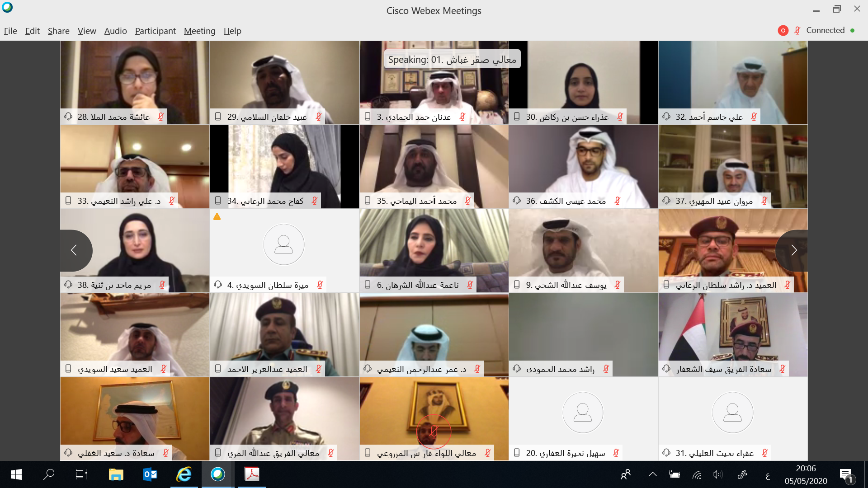
Task: Select the avatar placeholder of participant 20
Action: point(583,413)
